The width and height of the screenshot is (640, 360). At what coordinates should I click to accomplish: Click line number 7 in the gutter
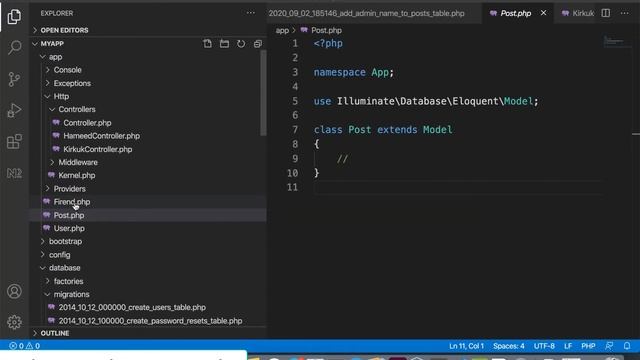click(295, 130)
